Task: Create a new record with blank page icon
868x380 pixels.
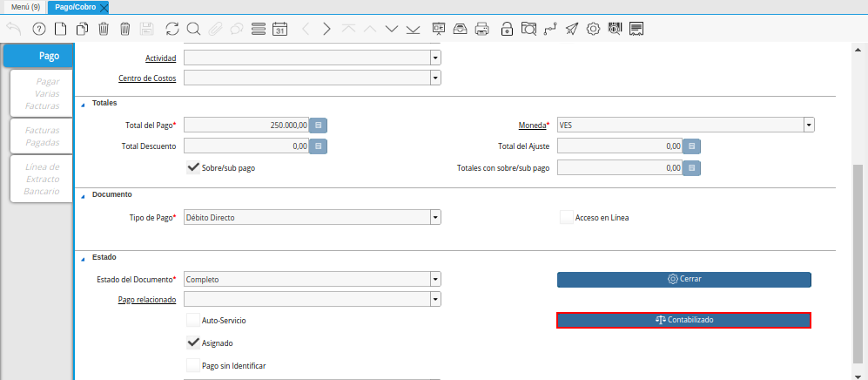Action: click(x=61, y=29)
